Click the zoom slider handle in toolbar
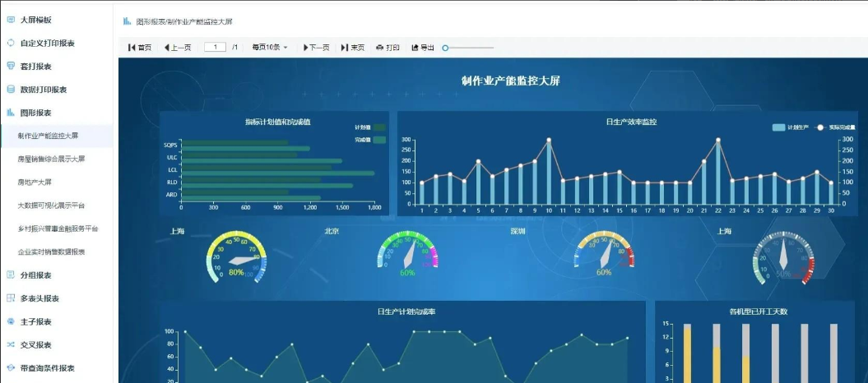The width and height of the screenshot is (868, 383). 445,48
